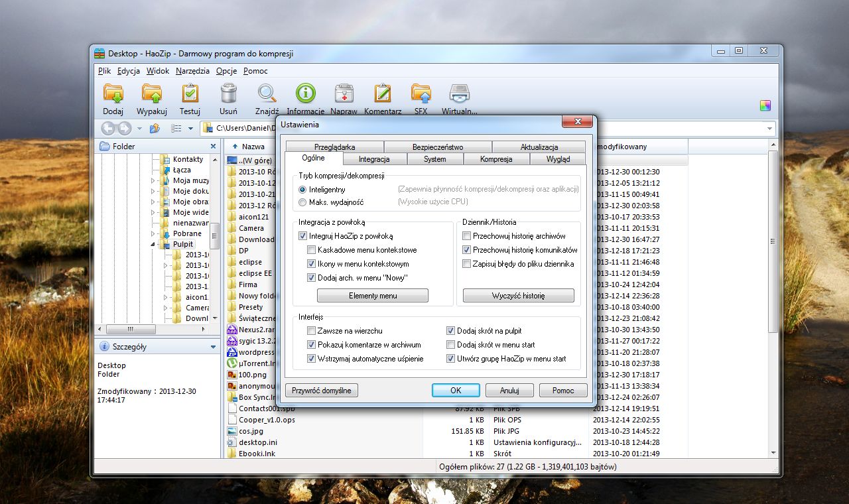Select the Inteligentny radio button
Screen dimensions: 849x504
[303, 190]
